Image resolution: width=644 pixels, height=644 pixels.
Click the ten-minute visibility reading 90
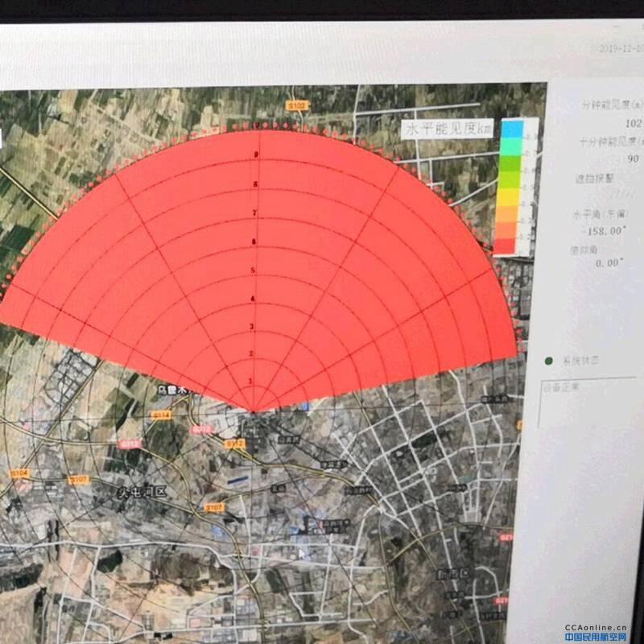pyautogui.click(x=633, y=159)
